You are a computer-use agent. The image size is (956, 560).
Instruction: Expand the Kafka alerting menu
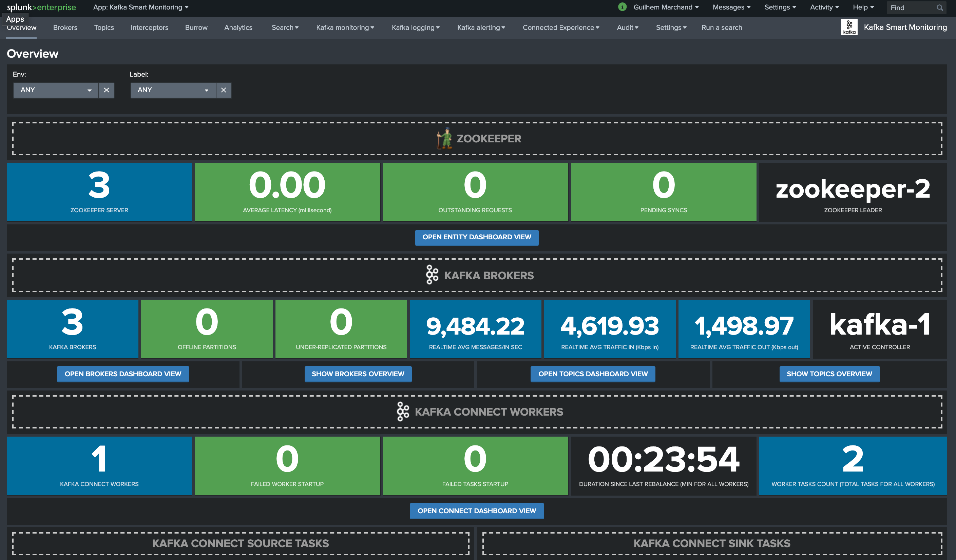point(481,28)
